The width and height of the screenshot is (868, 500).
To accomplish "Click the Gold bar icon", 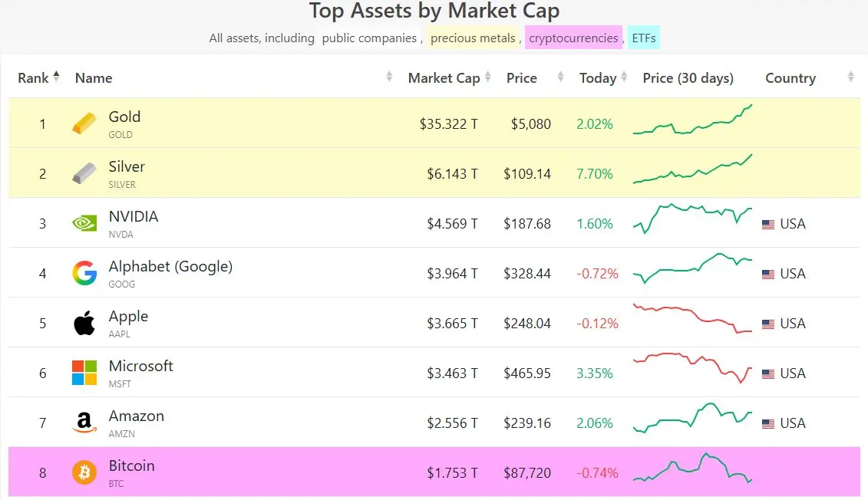I will coord(84,123).
